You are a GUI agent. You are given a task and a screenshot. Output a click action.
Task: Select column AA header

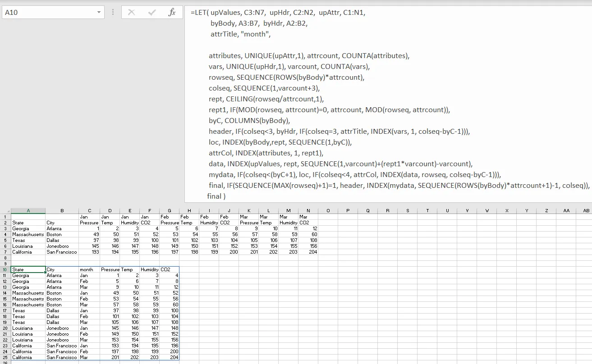click(x=566, y=210)
